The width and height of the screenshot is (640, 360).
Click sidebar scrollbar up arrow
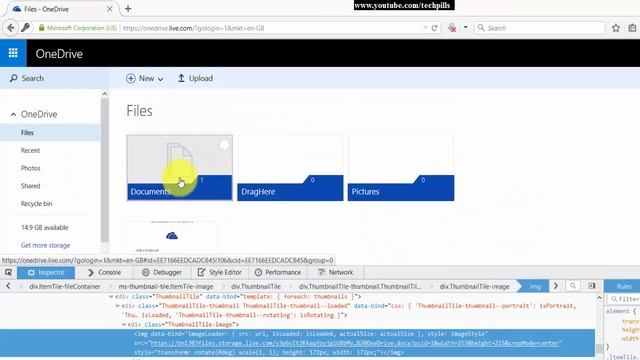(x=104, y=94)
